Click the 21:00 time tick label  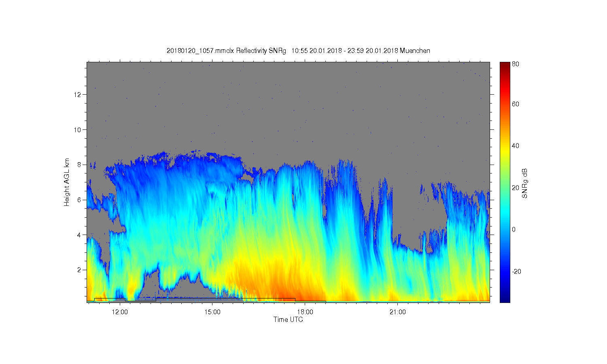(398, 312)
